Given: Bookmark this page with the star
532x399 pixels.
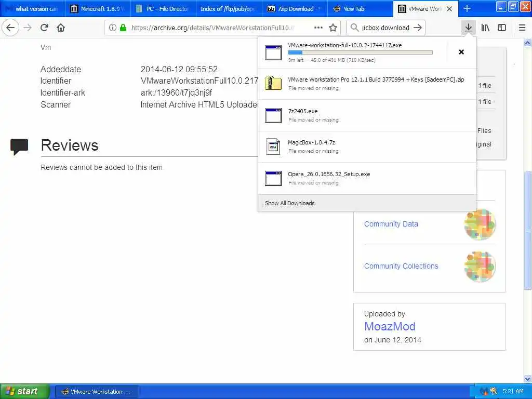Looking at the screenshot, I should pos(333,28).
